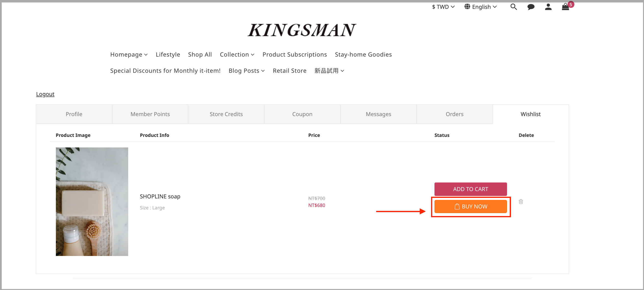The width and height of the screenshot is (644, 290).
Task: Open the SHOPLINE soap product image
Action: pos(92,202)
